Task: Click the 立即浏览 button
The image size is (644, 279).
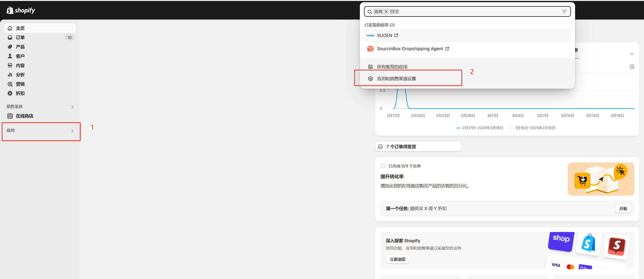Action: tap(398, 260)
